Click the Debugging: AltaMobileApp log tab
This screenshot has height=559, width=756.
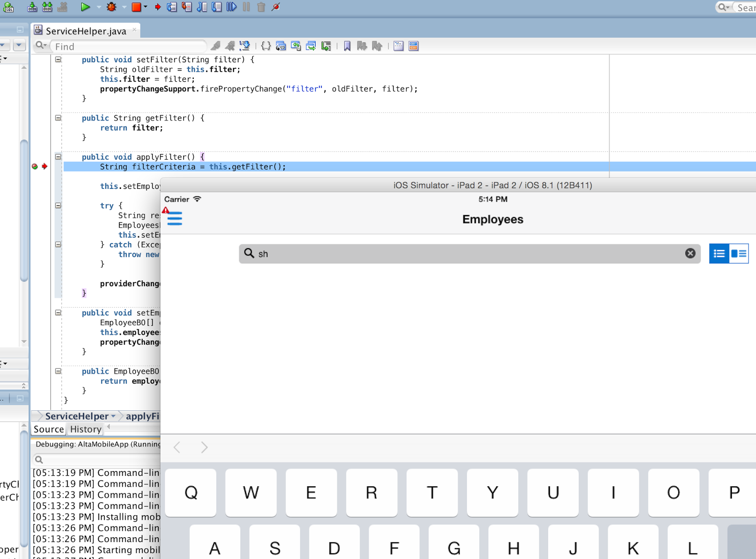point(97,444)
